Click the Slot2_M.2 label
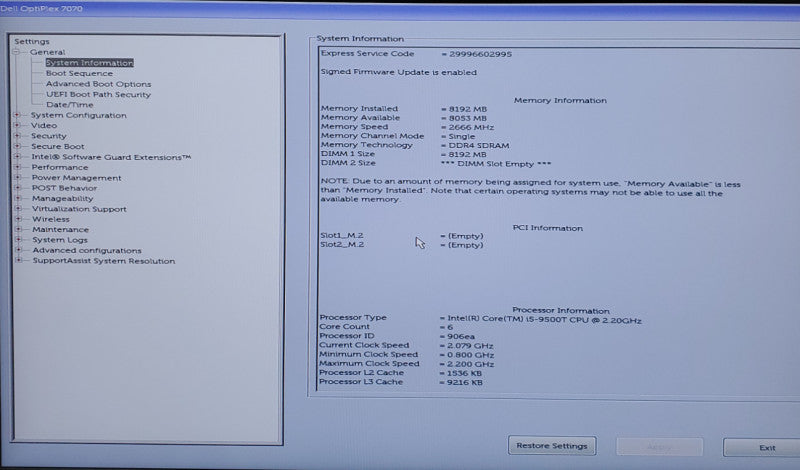Screen dimensions: 800x470 (x=342, y=244)
